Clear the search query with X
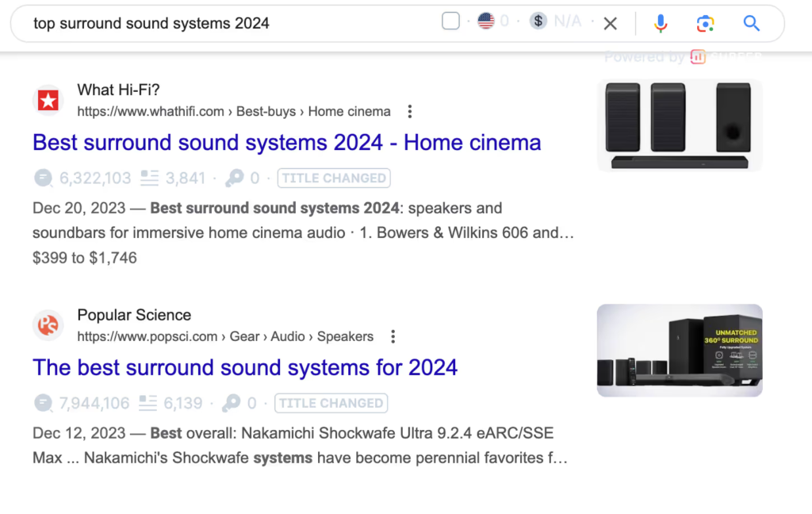 click(611, 23)
